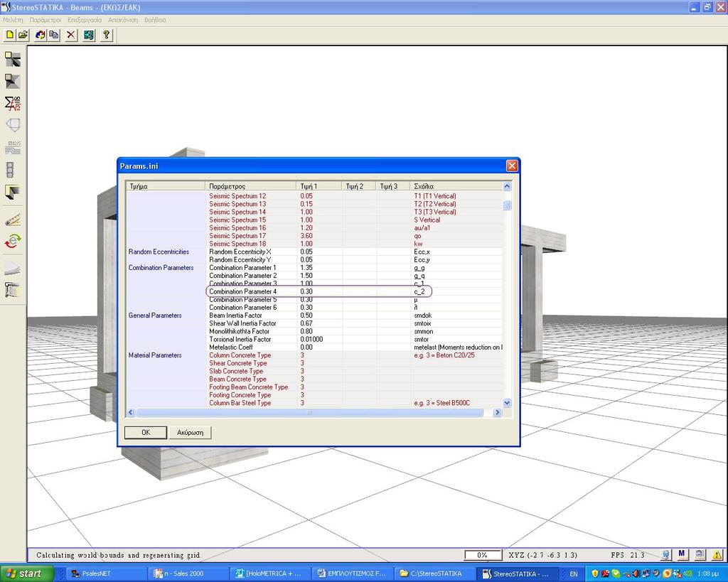Click the yellow warning triangle status icon
Image resolution: width=728 pixels, height=582 pixels.
coord(717,554)
